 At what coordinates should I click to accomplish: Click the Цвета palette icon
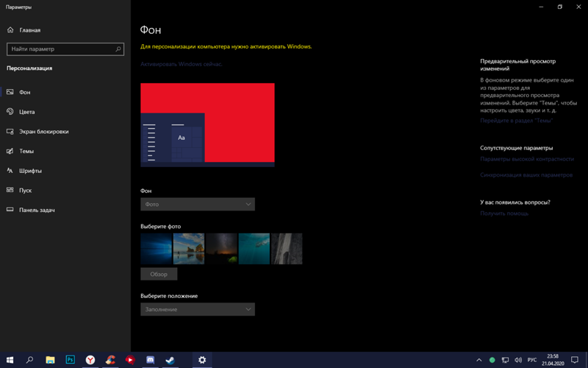click(10, 112)
